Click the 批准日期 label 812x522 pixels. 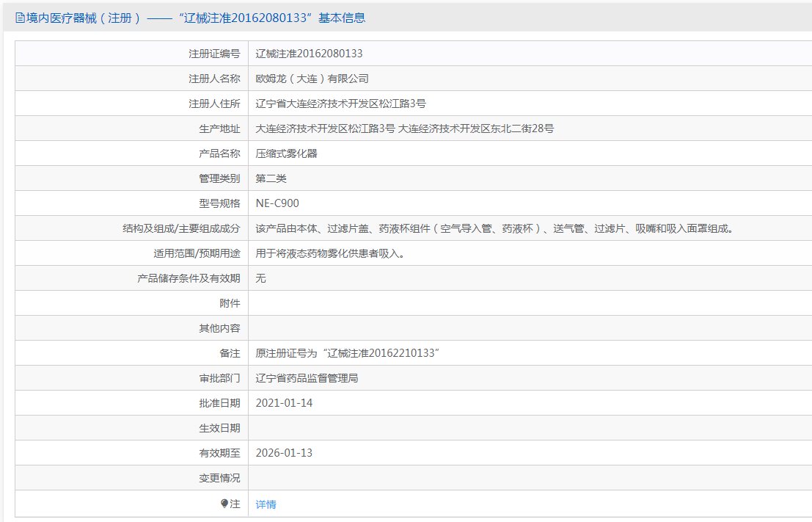click(219, 403)
